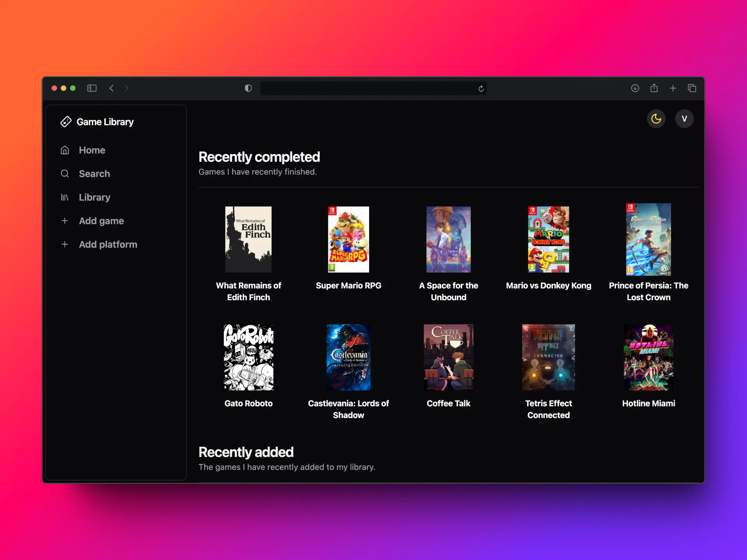747x560 pixels.
Task: Click the Library books icon in the sidebar
Action: [65, 197]
